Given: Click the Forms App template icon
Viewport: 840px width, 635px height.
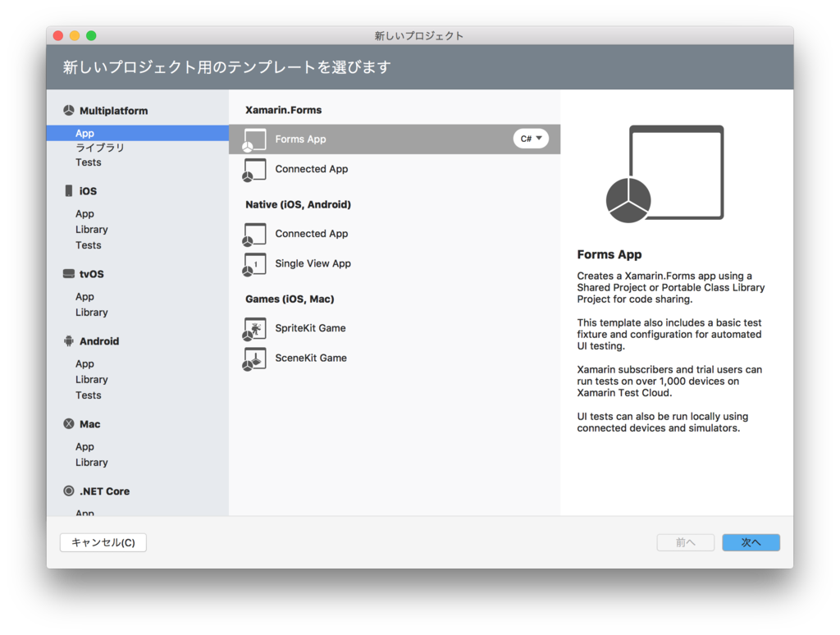Looking at the screenshot, I should click(254, 139).
